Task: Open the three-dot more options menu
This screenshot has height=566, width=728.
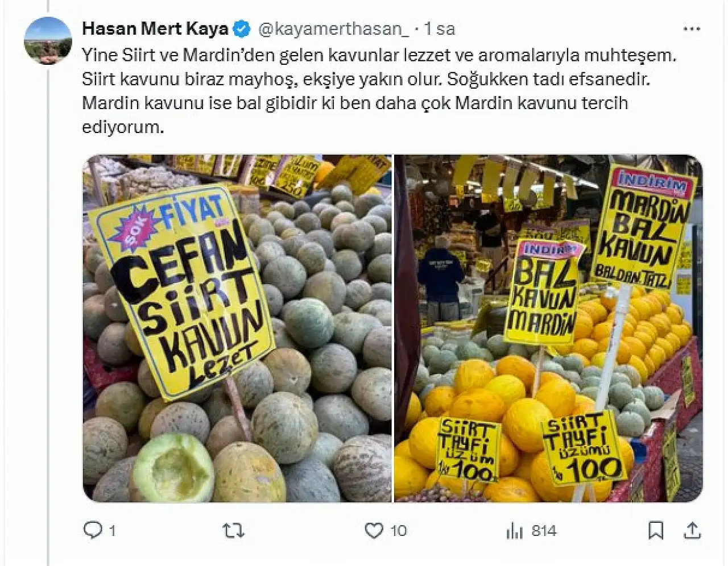Action: click(x=692, y=28)
